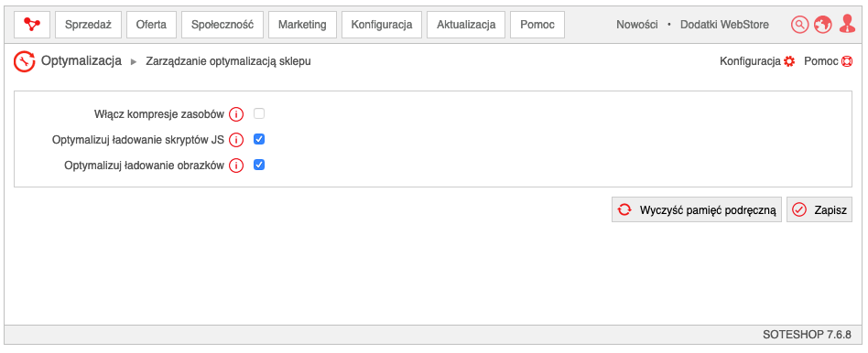Click info icon beside Włącz kompresje zasobów
The image size is (868, 353).
coord(236,114)
